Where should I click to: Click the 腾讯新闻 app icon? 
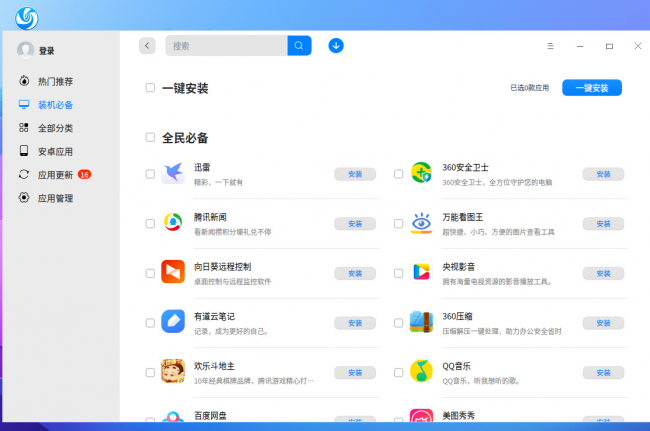173,223
